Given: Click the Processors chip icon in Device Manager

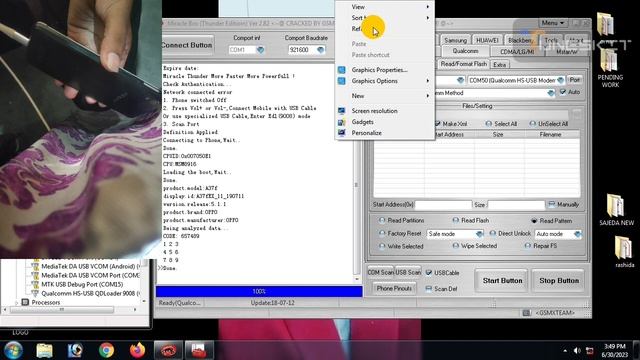Looking at the screenshot, I should (x=25, y=302).
